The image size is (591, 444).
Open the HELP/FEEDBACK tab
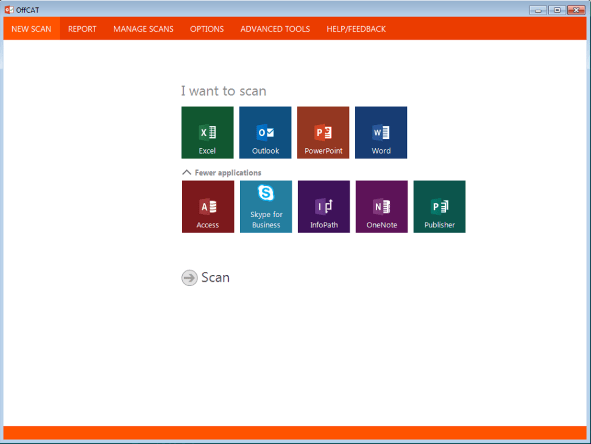click(x=356, y=29)
